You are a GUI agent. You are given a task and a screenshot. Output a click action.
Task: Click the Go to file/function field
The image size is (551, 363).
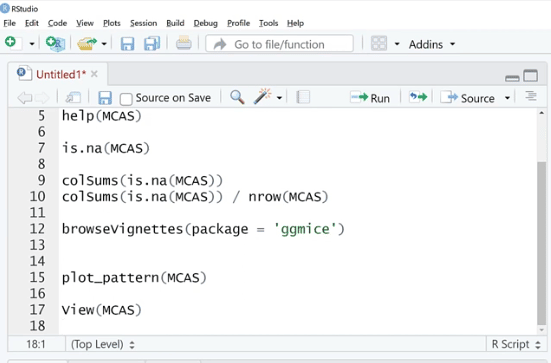tap(279, 44)
